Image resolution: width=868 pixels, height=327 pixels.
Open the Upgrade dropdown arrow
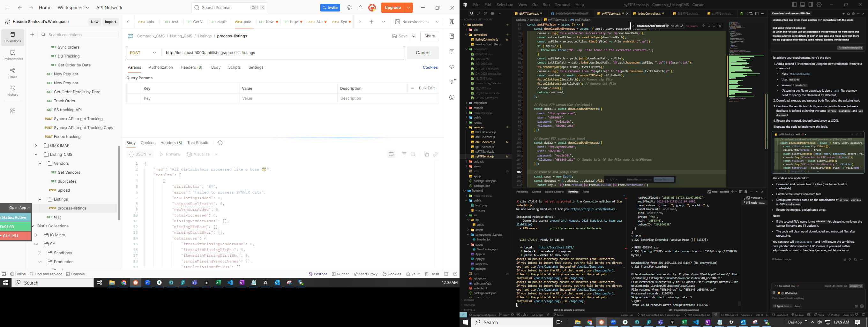pyautogui.click(x=408, y=7)
